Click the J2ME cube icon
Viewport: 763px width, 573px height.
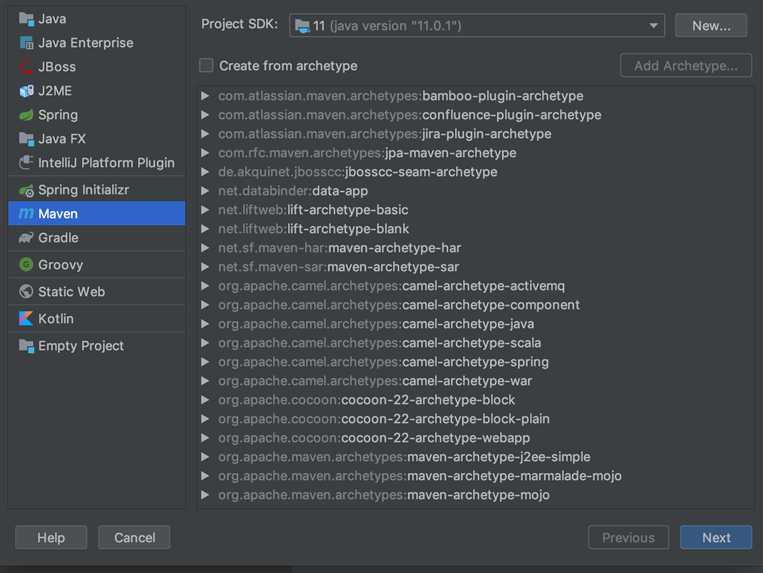coord(26,91)
